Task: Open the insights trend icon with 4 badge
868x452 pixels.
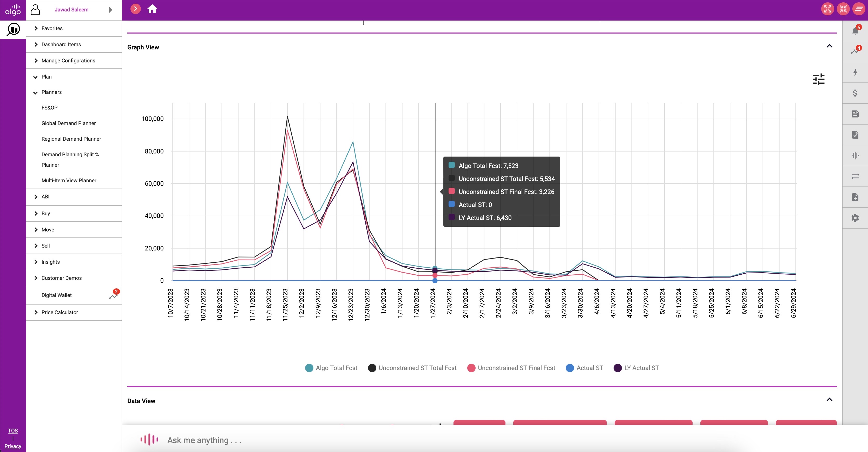Action: 855,51
